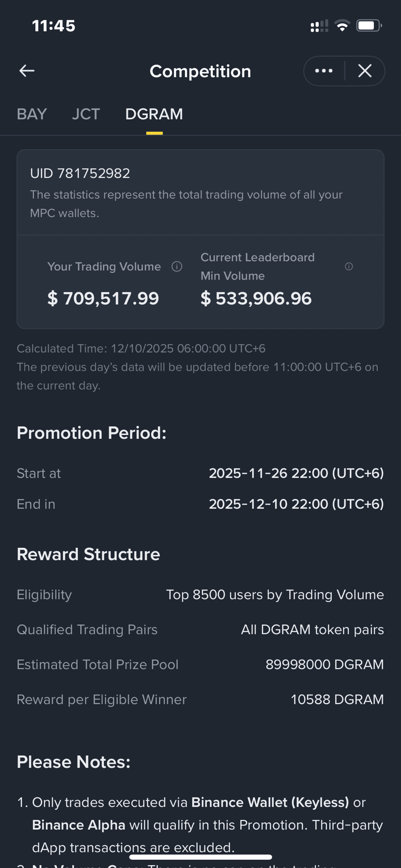This screenshot has height=868, width=401.
Task: Tap the cellular signal icon
Action: tap(319, 26)
